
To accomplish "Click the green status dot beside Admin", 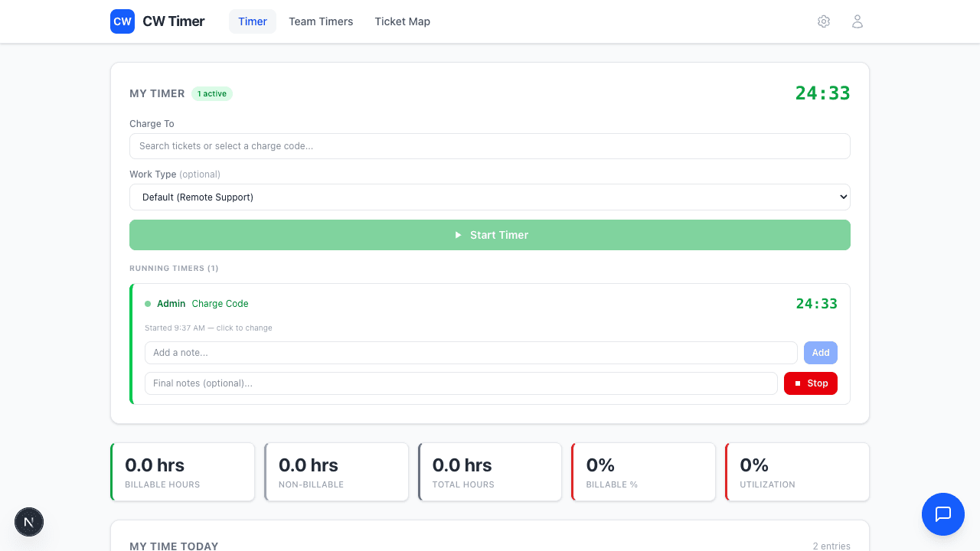I will tap(148, 304).
